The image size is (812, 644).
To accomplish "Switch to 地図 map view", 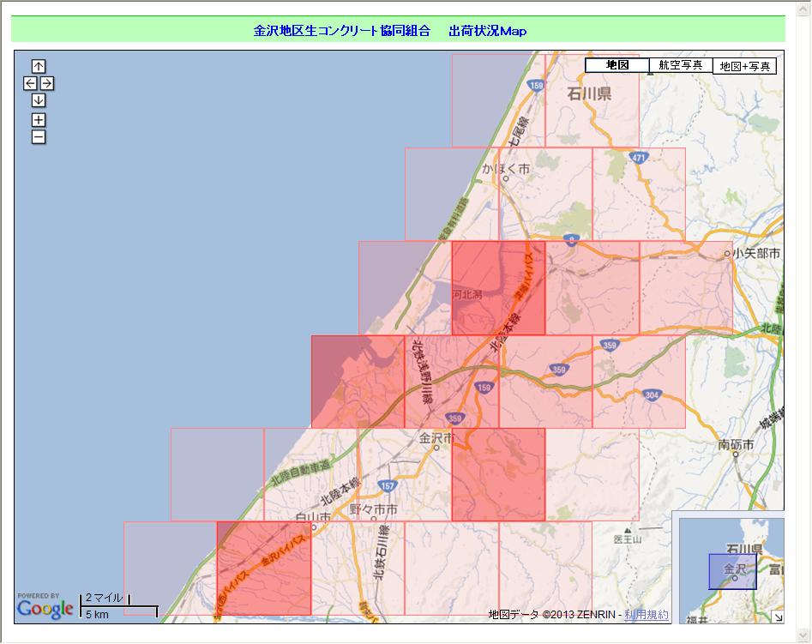I will (x=617, y=65).
